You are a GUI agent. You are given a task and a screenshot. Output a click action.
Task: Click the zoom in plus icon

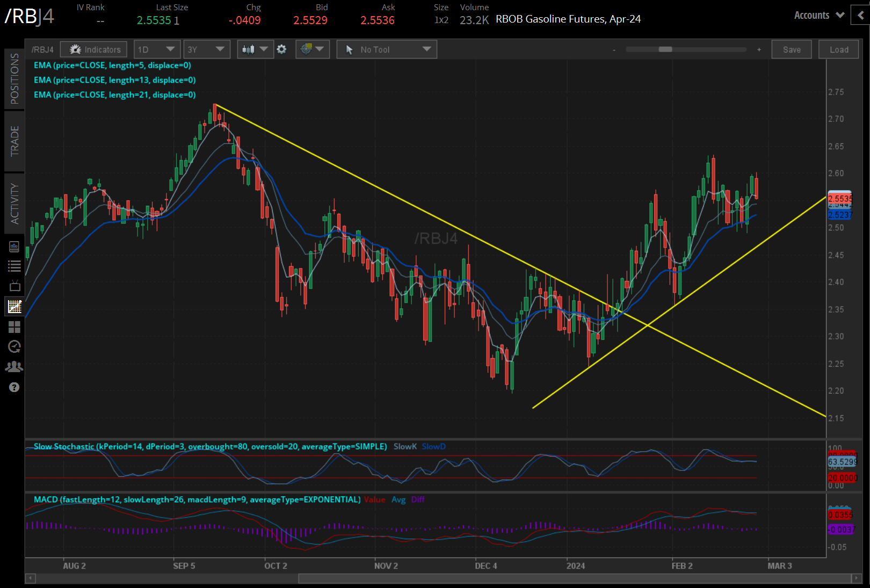759,49
